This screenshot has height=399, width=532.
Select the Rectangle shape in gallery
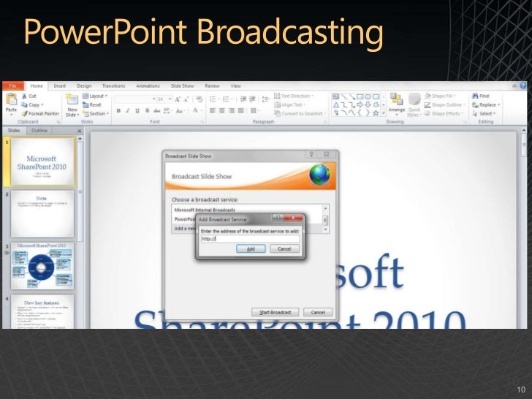coord(360,96)
